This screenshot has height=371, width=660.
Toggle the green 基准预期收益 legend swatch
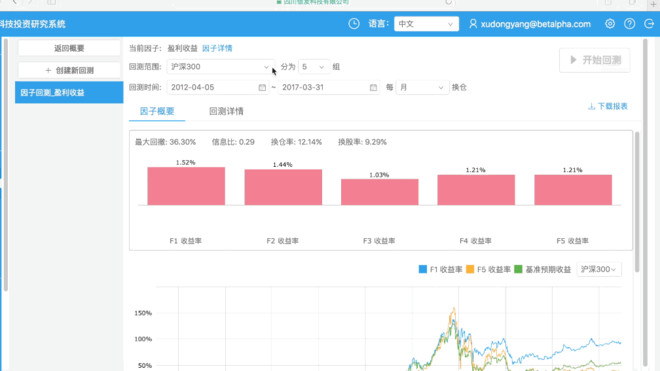pyautogui.click(x=519, y=269)
